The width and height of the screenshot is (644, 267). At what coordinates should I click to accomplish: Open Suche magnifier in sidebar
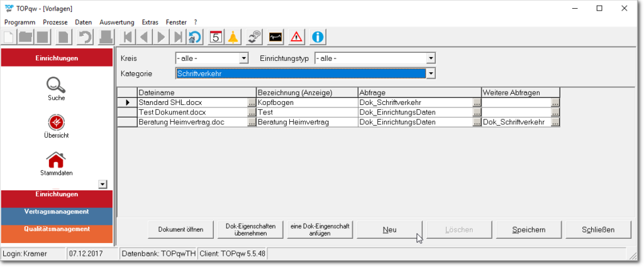click(x=57, y=85)
